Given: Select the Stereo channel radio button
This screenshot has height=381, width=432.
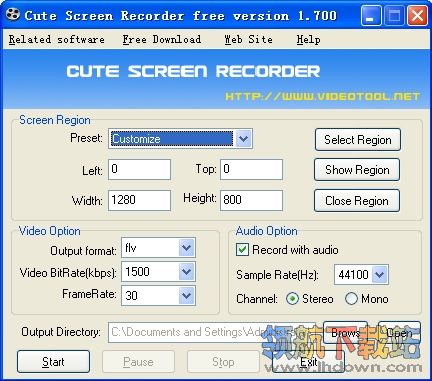Looking at the screenshot, I should pyautogui.click(x=292, y=299).
